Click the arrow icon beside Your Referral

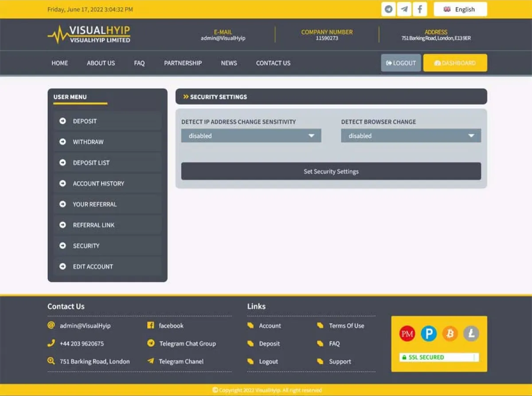point(63,204)
